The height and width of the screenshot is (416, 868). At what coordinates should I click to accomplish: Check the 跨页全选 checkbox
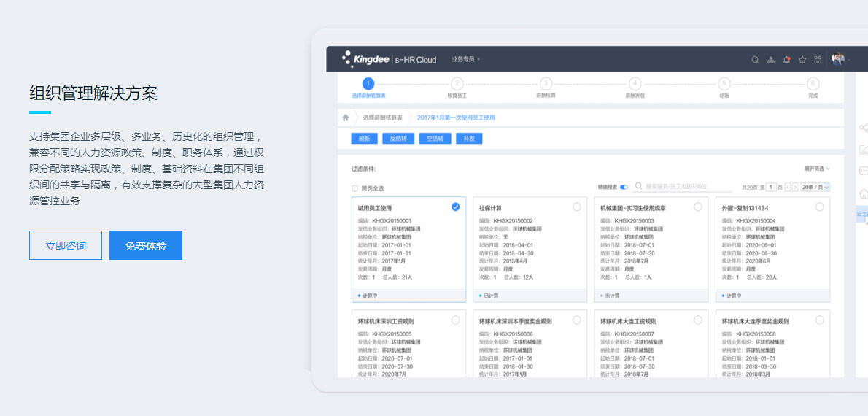[354, 188]
